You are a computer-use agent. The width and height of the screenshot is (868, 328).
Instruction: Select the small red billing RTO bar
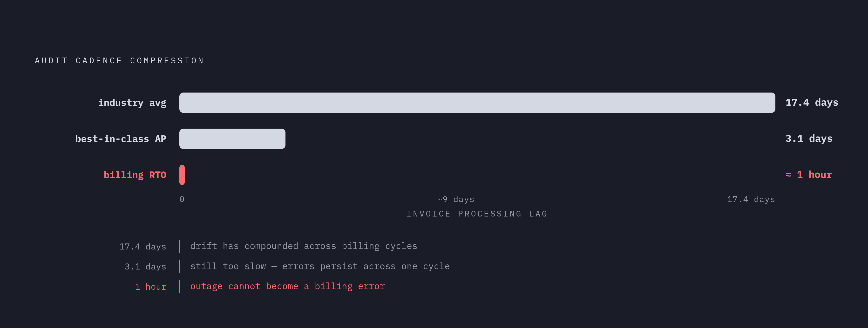tap(182, 175)
